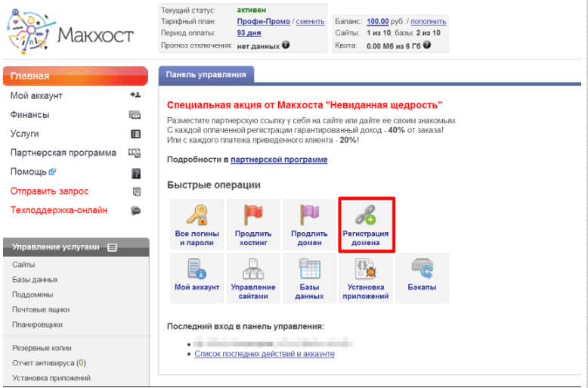Viewport: 588px width, 388px height.
Task: Click the Продлить хостинг red flag icon
Action: click(253, 215)
